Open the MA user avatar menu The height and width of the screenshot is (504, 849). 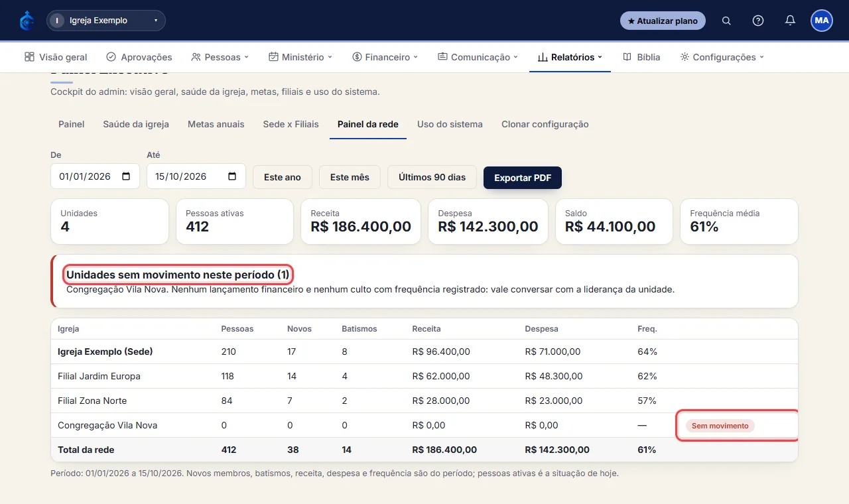(822, 21)
